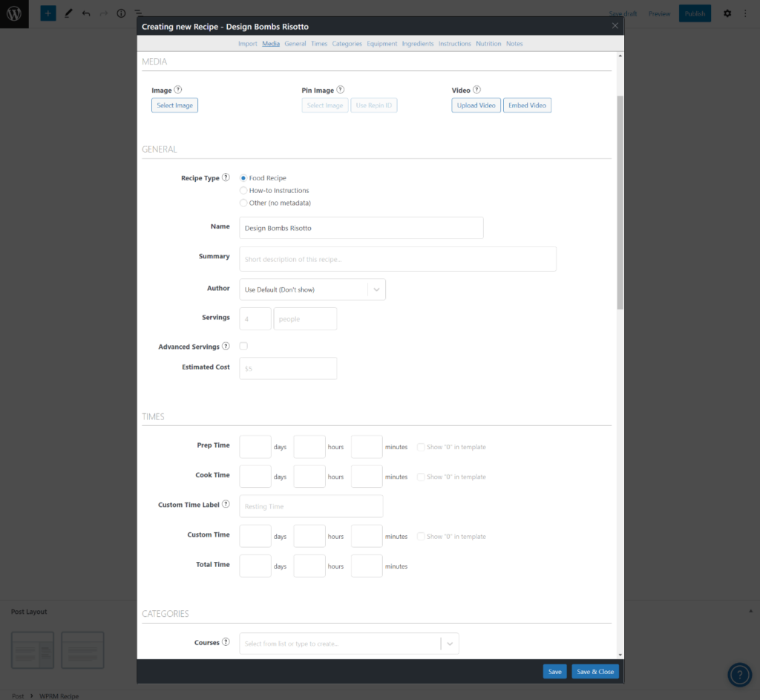The height and width of the screenshot is (700, 760).
Task: Select the Other (no metadata) radio option
Action: [243, 203]
